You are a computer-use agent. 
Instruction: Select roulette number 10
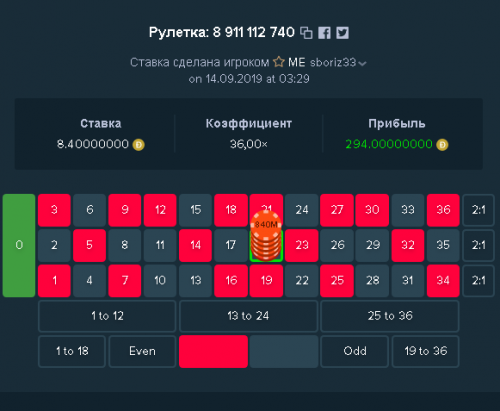pyautogui.click(x=160, y=281)
